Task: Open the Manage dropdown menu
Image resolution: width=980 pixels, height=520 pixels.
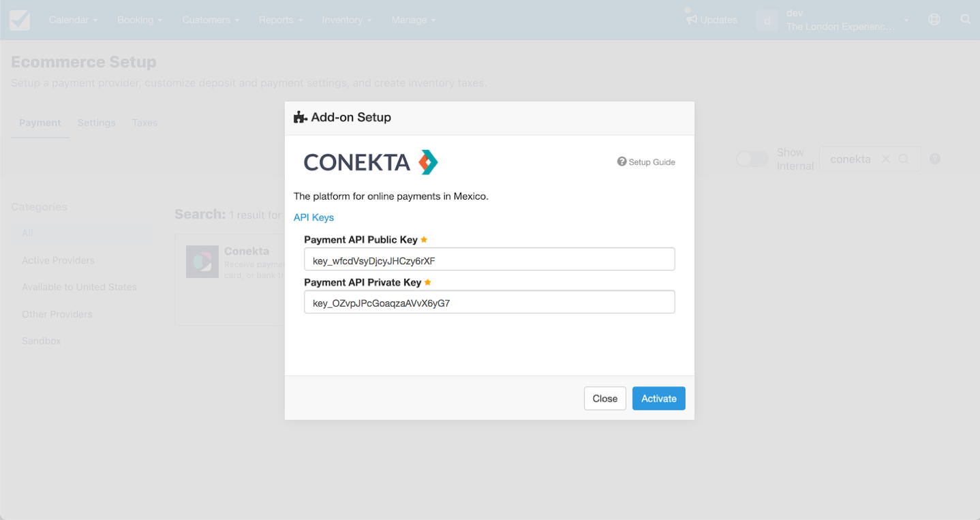Action: [413, 20]
